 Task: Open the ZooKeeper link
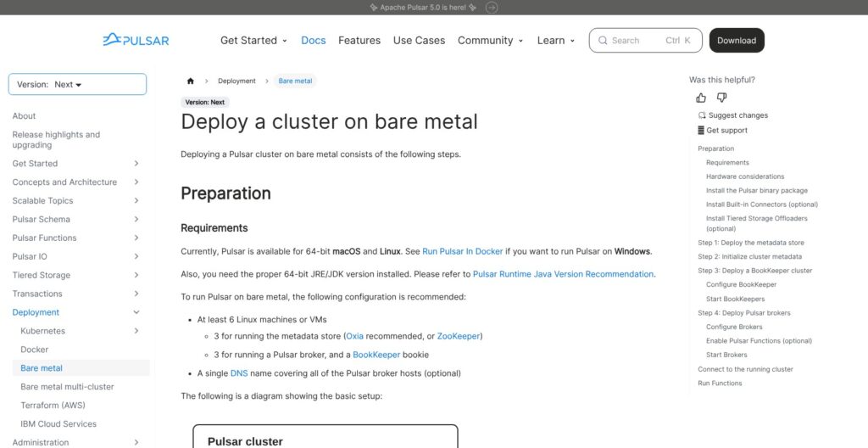459,336
